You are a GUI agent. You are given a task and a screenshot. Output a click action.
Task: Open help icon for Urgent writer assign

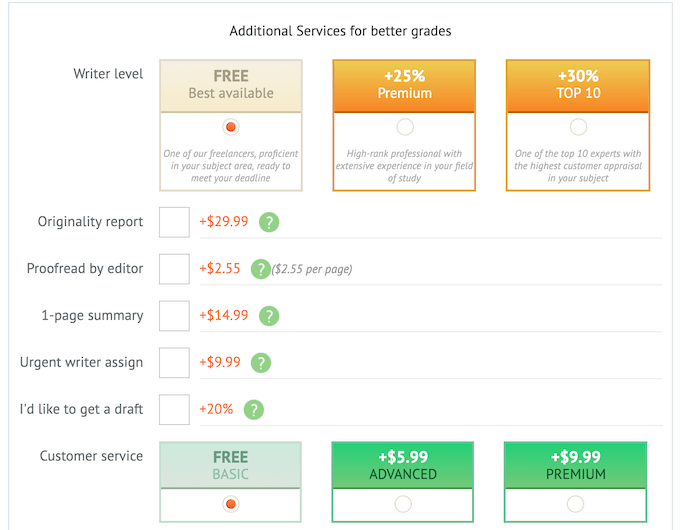point(261,363)
